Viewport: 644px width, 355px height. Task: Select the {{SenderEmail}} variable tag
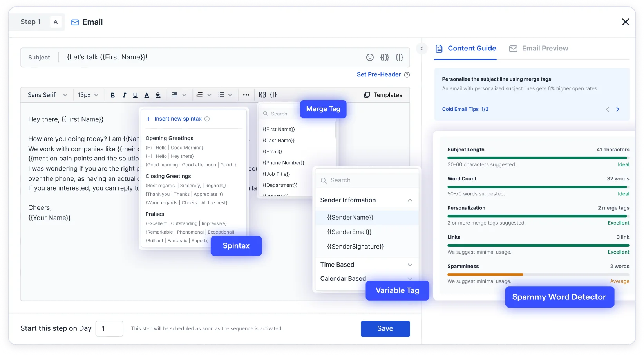[349, 232]
